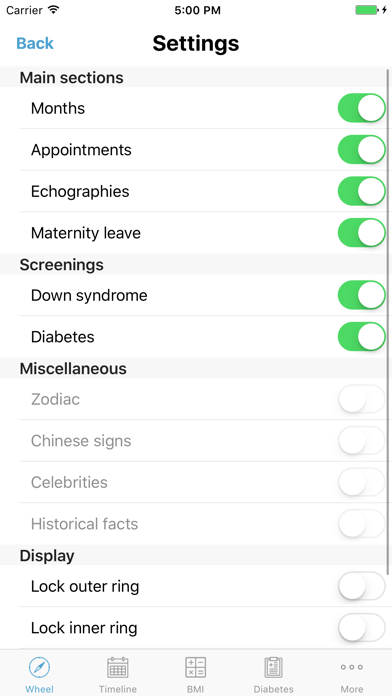The image size is (392, 696).
Task: Select the Historical facts row label
Action: pos(84,524)
